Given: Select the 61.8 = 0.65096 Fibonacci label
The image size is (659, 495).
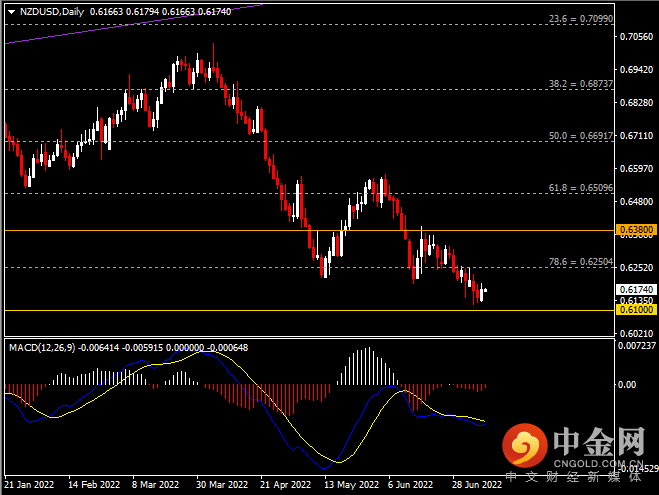Looking at the screenshot, I should pyautogui.click(x=581, y=188).
